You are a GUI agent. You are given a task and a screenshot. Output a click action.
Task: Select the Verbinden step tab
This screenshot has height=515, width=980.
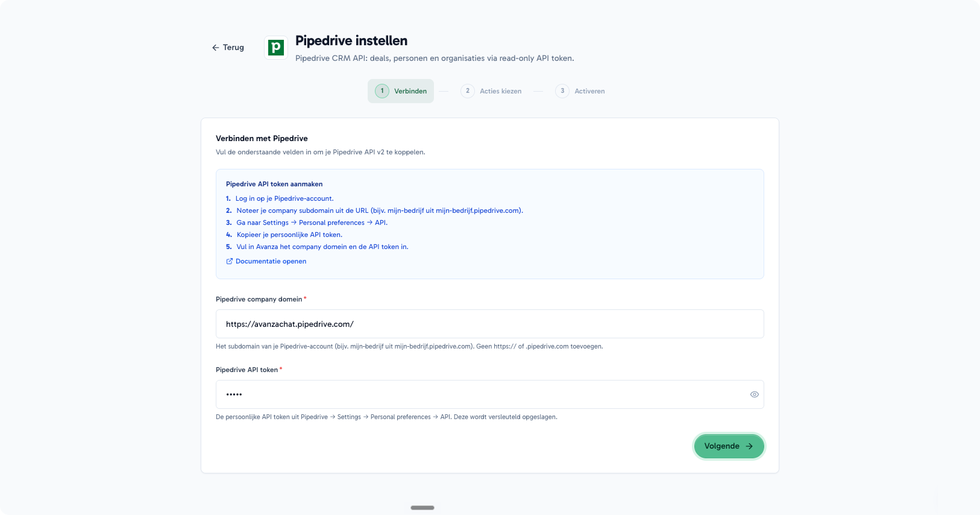[x=401, y=91]
